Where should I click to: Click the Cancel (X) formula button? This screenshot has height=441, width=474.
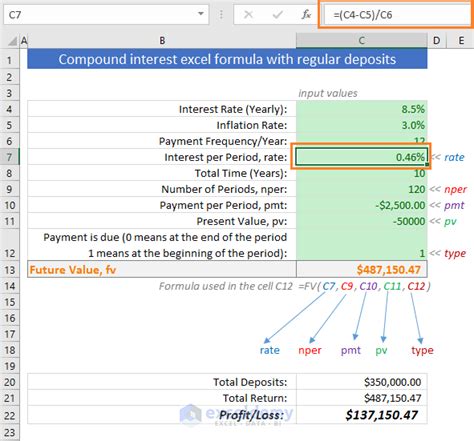248,15
